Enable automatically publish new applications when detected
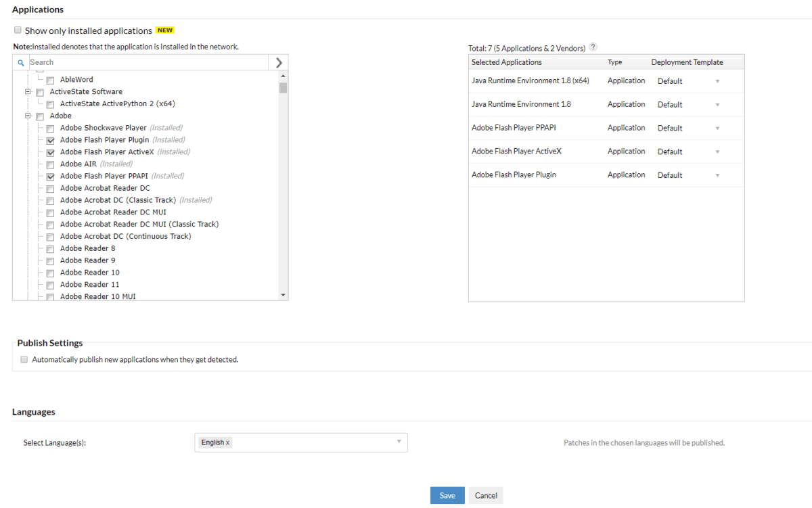 pyautogui.click(x=24, y=359)
